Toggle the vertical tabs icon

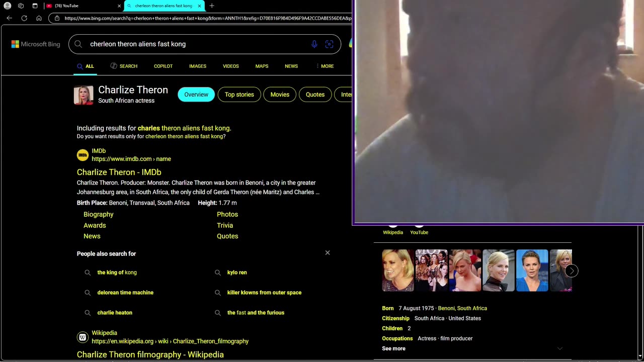tap(35, 6)
